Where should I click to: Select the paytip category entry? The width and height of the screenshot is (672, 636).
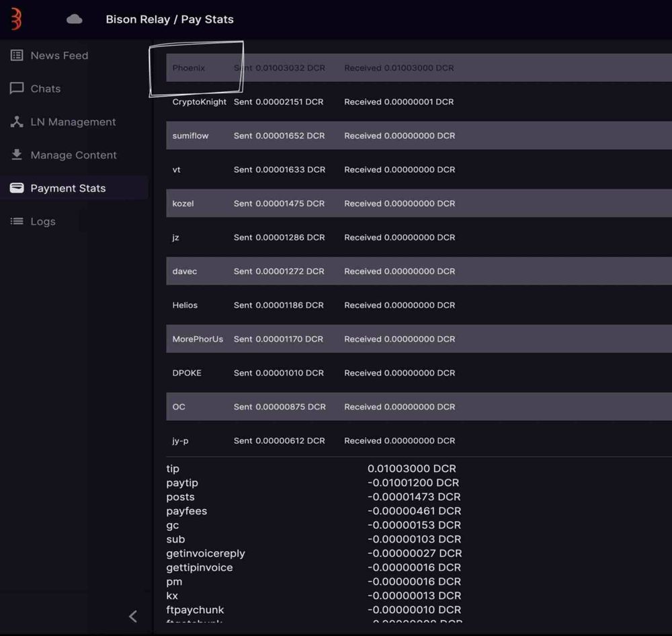pos(182,483)
